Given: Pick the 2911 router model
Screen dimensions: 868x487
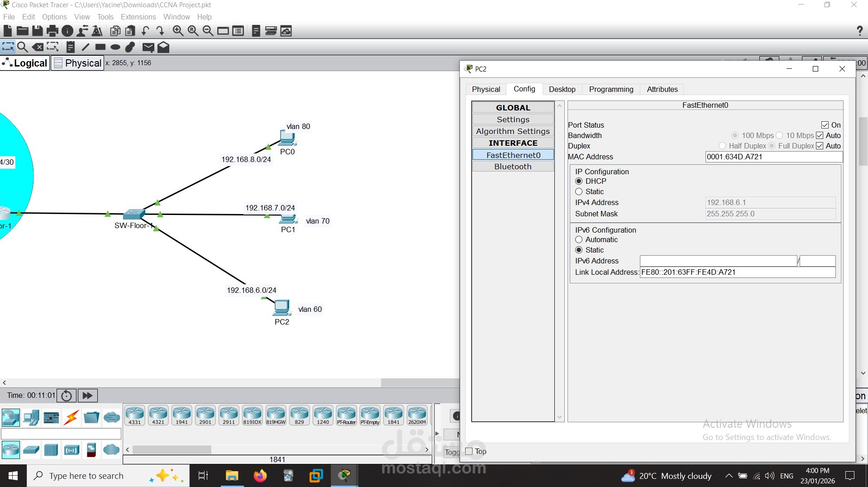Looking at the screenshot, I should [229, 415].
